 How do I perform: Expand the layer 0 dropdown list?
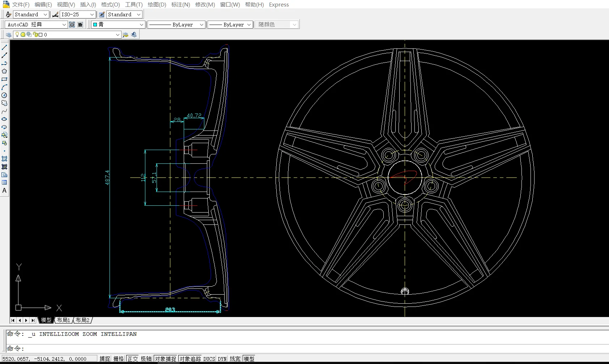(118, 35)
